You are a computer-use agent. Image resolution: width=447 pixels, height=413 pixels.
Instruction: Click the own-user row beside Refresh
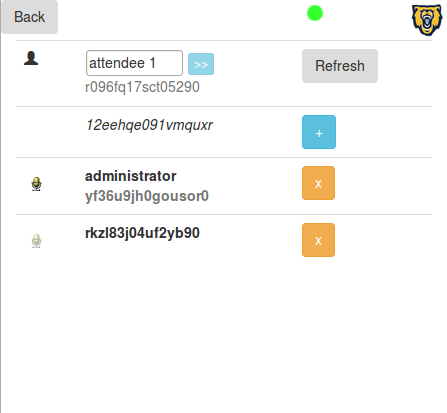click(x=224, y=74)
